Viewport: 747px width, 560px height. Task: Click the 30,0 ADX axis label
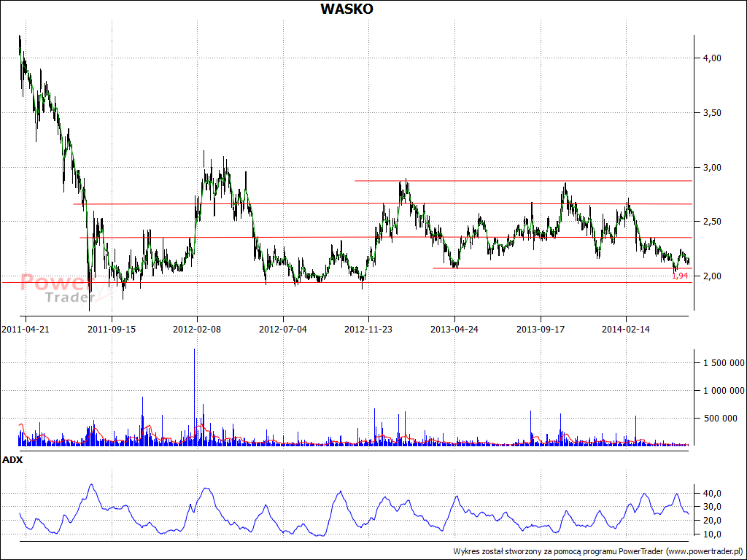[x=712, y=507]
